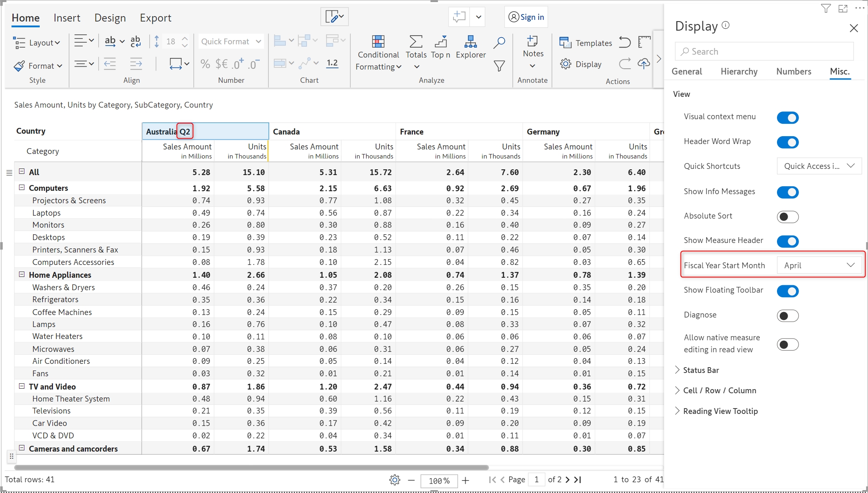Click the search magnifier in Analyze group
The image size is (868, 493).
pyautogui.click(x=499, y=42)
